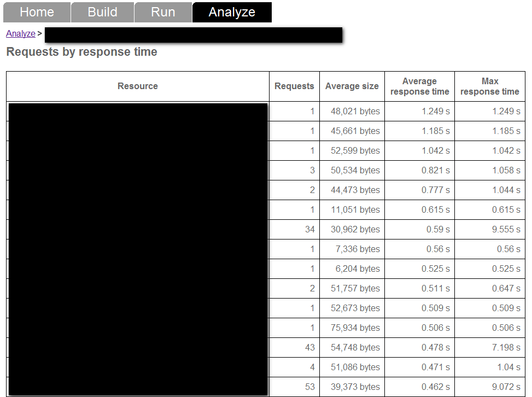This screenshot has height=397, width=532.
Task: Click the Average size column header
Action: 352,86
